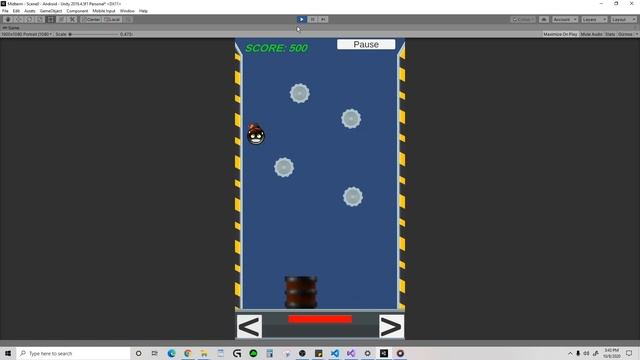
Task: Select the Move tool in Unity toolbar
Action: 18,19
